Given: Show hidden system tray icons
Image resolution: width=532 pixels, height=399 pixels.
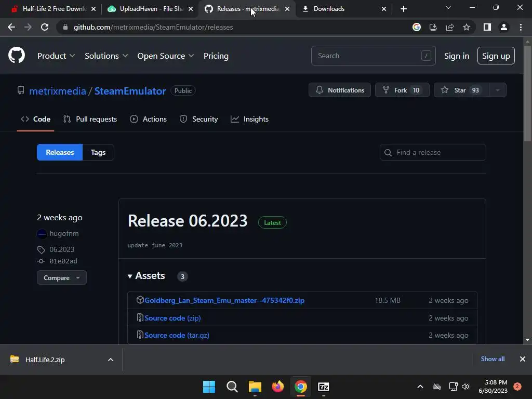Looking at the screenshot, I should coord(420,387).
